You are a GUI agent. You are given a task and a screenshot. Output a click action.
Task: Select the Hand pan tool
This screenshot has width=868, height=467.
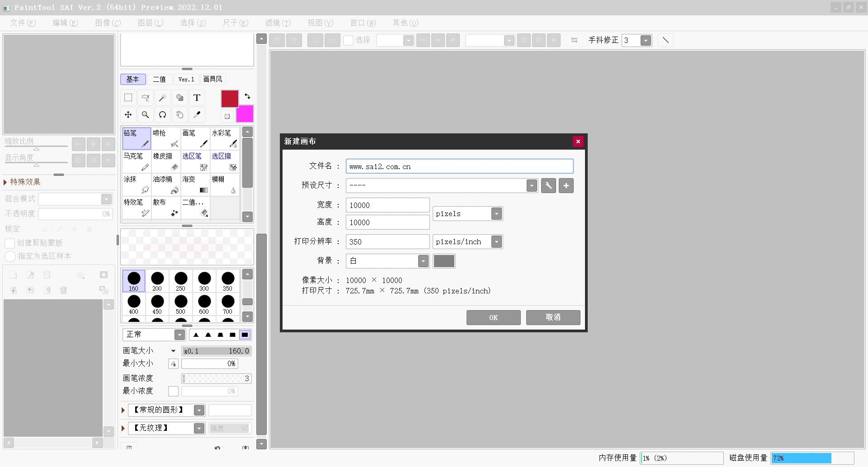[180, 115]
